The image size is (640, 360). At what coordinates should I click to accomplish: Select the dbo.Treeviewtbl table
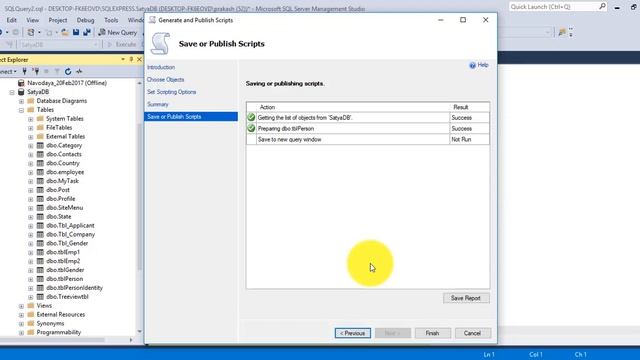click(67, 297)
